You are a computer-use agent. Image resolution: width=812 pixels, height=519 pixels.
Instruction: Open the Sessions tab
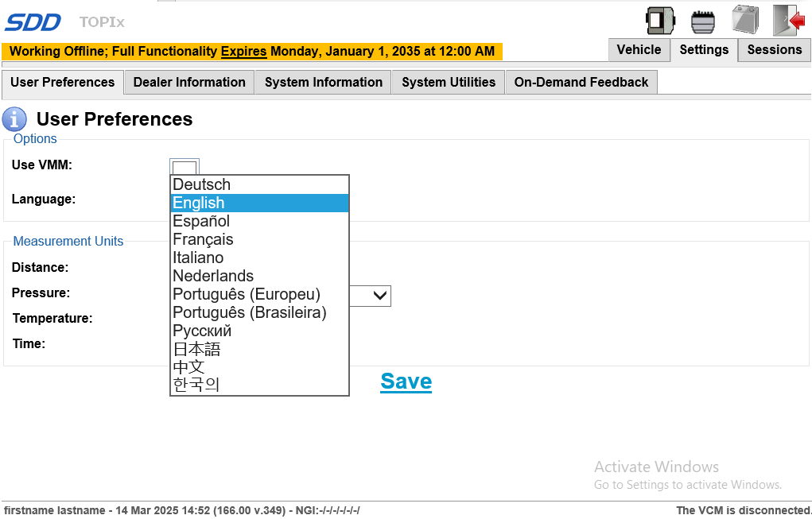pos(774,50)
